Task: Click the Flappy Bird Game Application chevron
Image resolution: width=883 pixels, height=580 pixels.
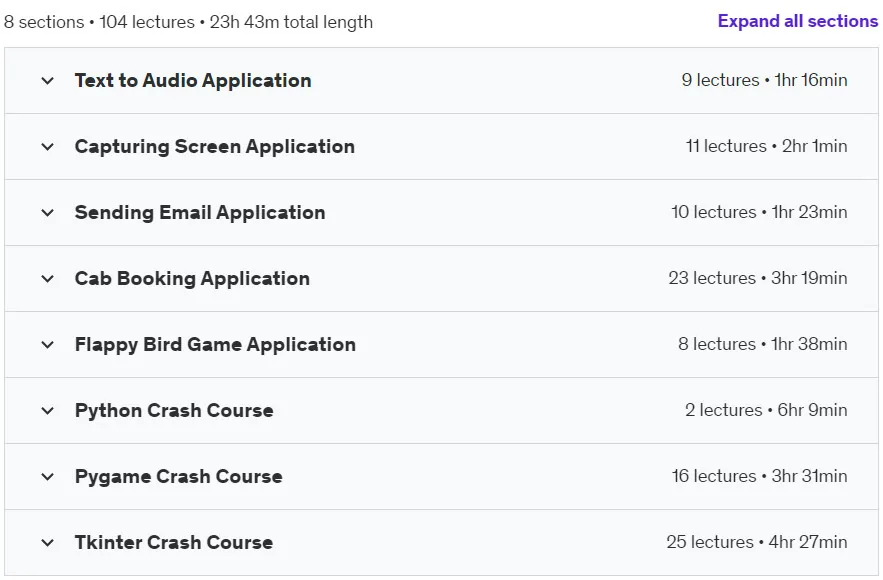Action: [x=48, y=345]
